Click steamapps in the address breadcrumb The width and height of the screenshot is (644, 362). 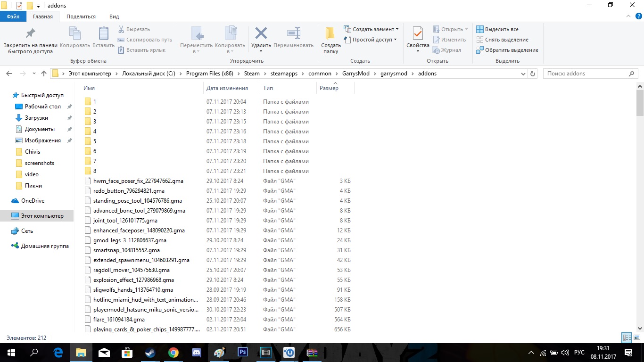click(x=285, y=74)
